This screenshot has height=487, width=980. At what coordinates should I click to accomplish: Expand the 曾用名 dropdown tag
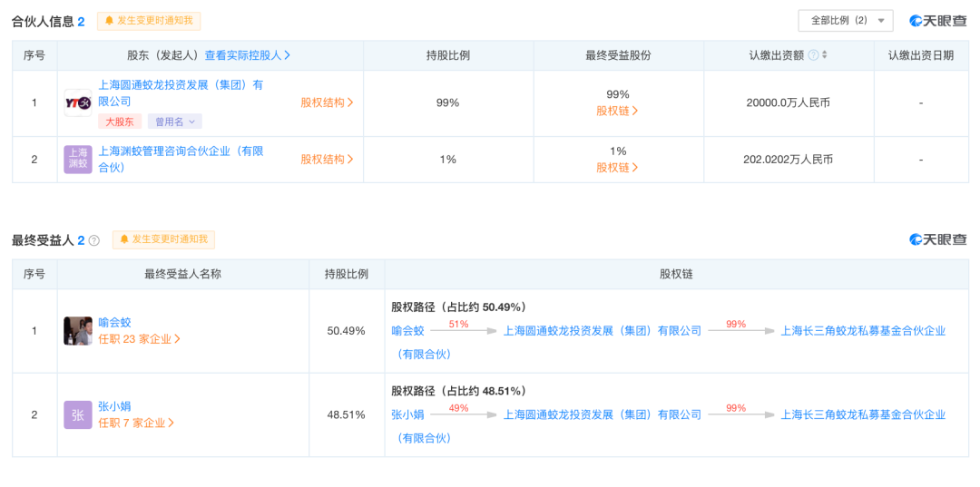pos(174,122)
